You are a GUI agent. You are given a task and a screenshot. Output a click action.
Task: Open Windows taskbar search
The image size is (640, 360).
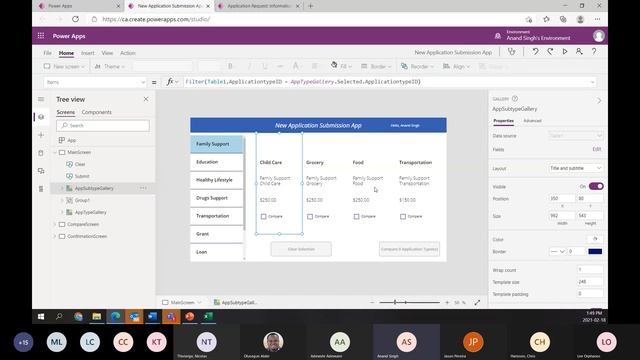coord(59,316)
